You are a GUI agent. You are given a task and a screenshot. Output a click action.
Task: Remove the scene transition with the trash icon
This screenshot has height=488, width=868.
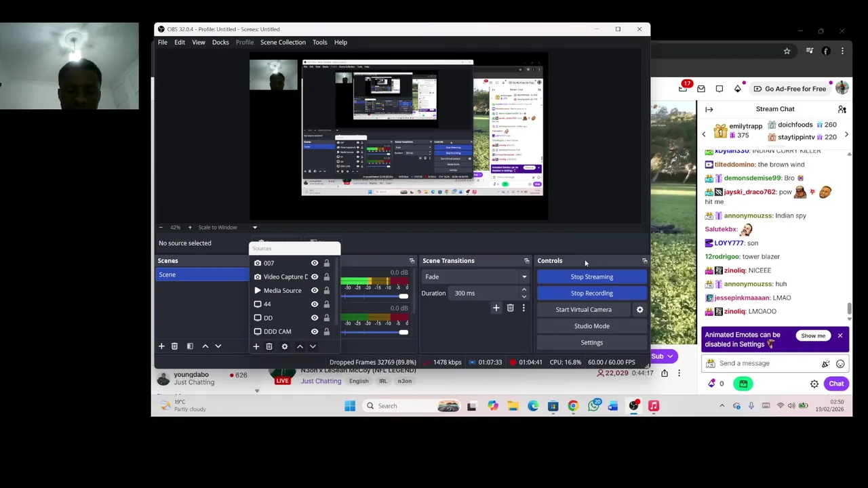[511, 308]
